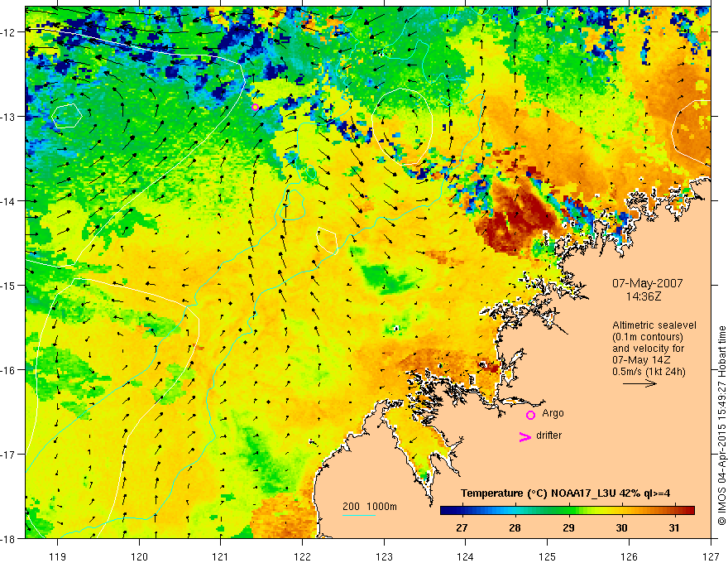Click the latitude axis label -16
The image size is (728, 563).
tap(9, 370)
